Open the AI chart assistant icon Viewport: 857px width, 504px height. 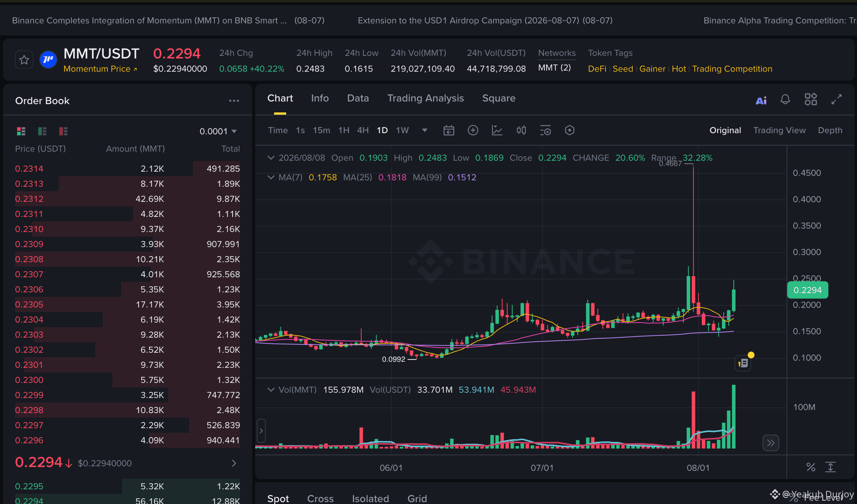point(761,100)
